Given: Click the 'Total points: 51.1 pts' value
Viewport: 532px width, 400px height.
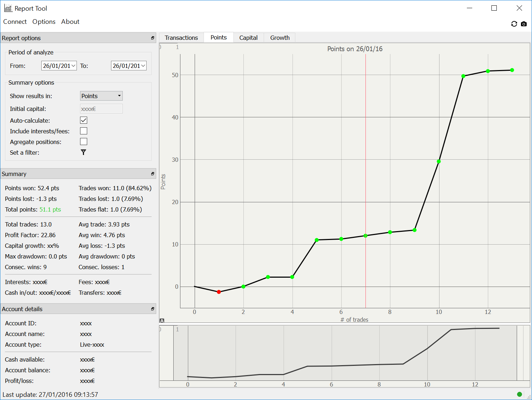Looking at the screenshot, I should pos(33,209).
